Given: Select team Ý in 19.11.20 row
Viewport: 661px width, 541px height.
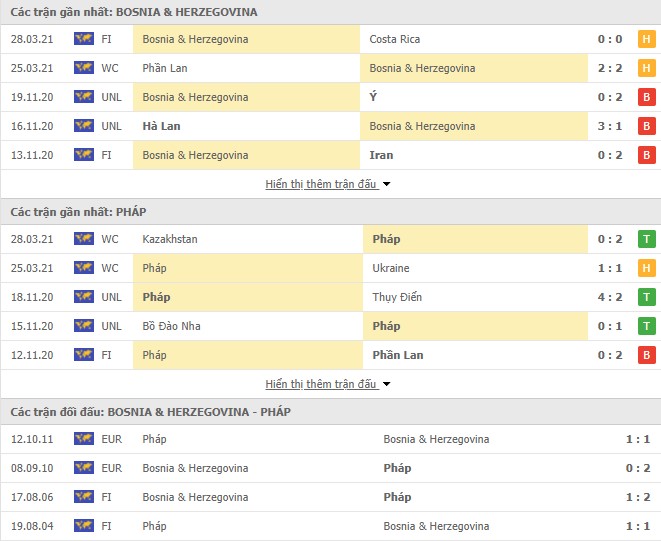Looking at the screenshot, I should (x=373, y=97).
